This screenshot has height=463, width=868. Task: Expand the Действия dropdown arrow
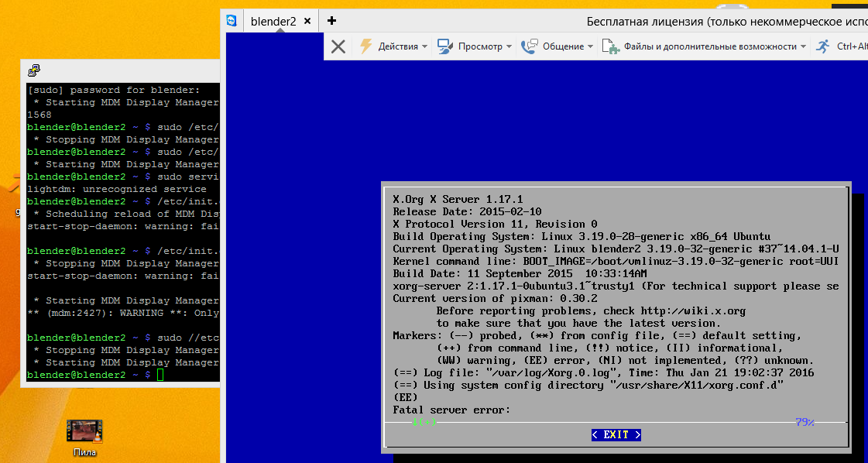[x=424, y=46]
